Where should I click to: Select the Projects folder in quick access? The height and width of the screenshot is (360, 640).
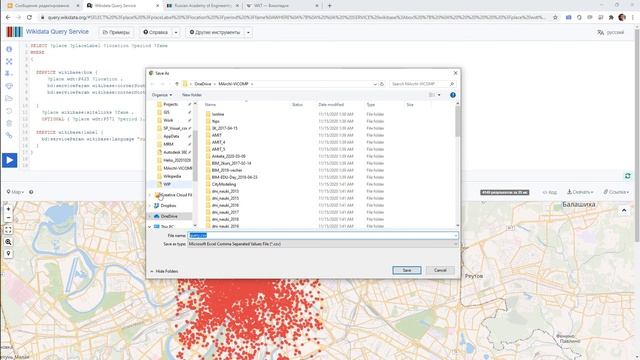(x=170, y=104)
